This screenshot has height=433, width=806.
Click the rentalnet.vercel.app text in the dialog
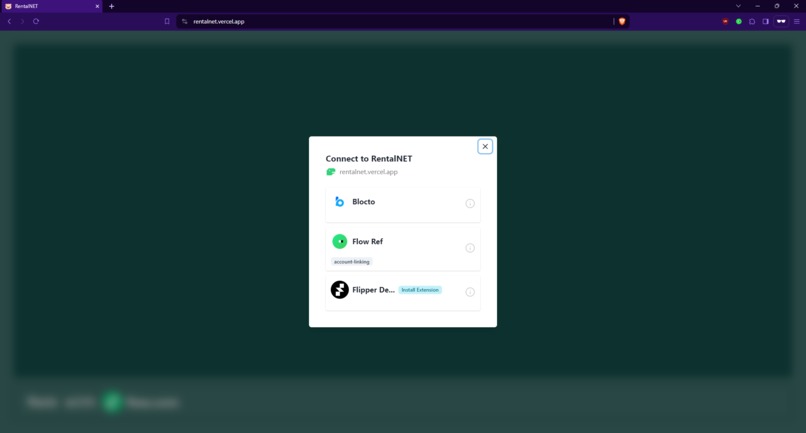368,172
